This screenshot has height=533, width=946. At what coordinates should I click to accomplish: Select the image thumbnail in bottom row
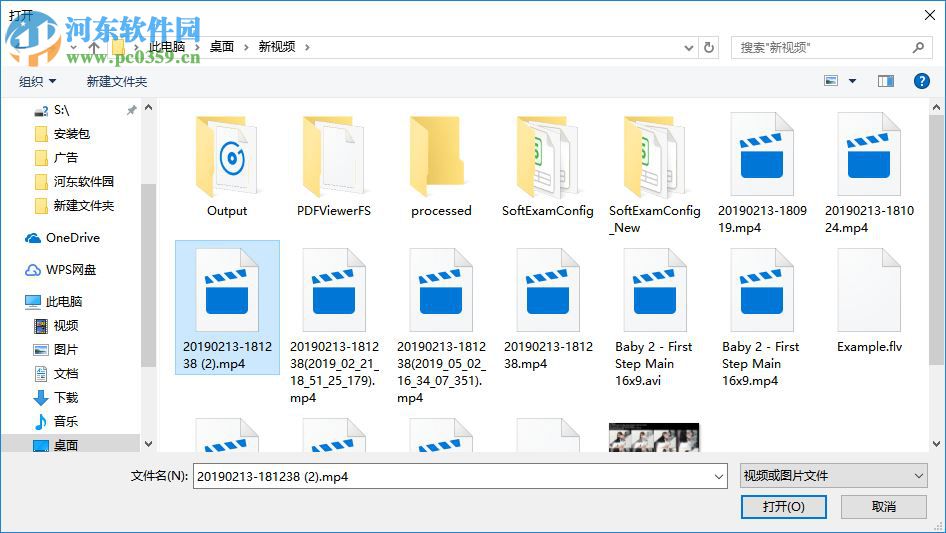pyautogui.click(x=654, y=437)
